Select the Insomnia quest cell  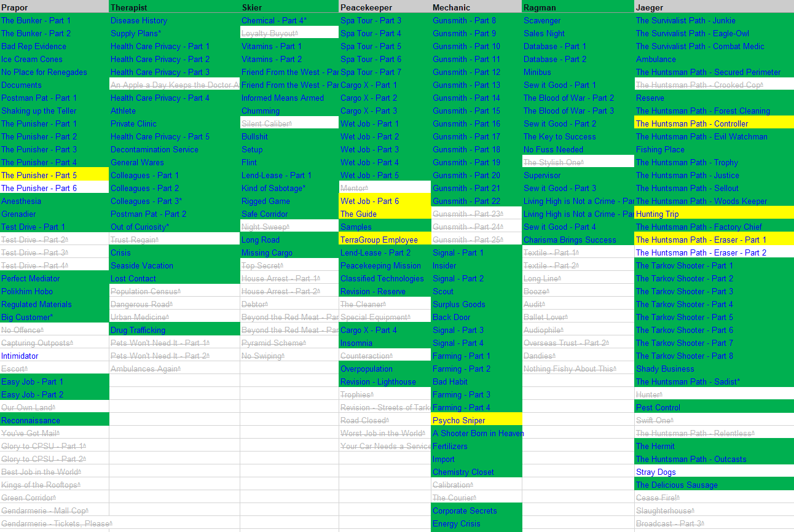point(385,343)
